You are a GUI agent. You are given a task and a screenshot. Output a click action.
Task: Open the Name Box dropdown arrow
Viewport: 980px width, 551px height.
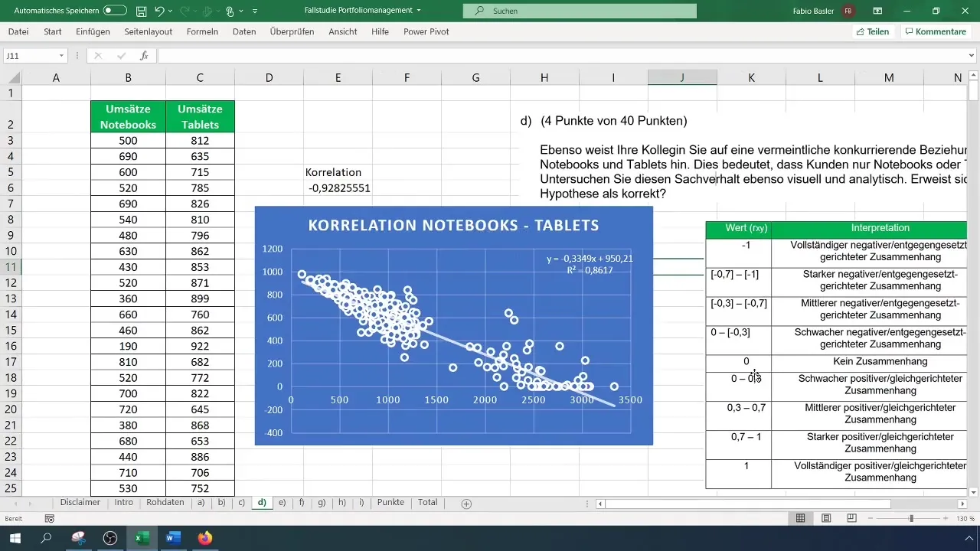pos(62,56)
